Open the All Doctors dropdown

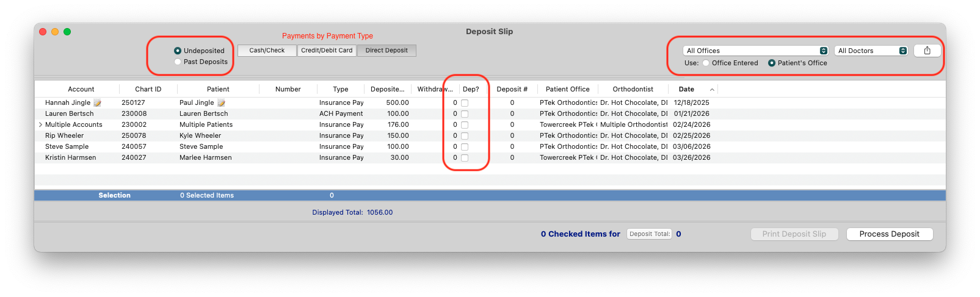click(x=871, y=51)
